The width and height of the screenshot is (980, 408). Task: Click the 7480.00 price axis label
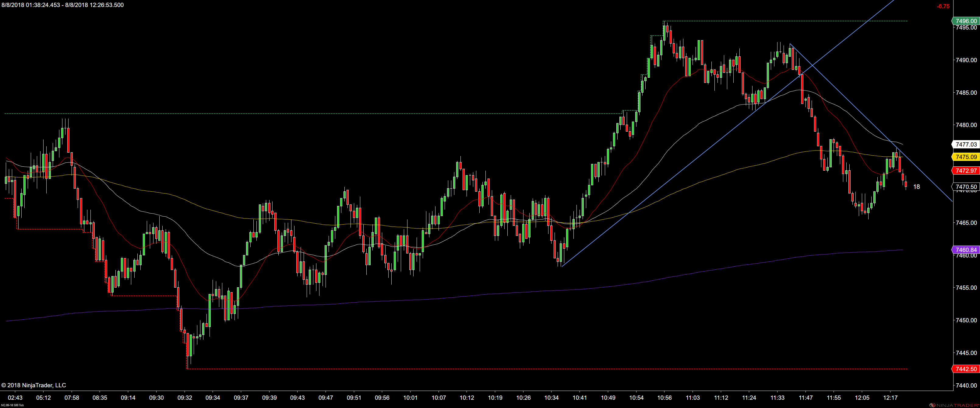(x=966, y=125)
